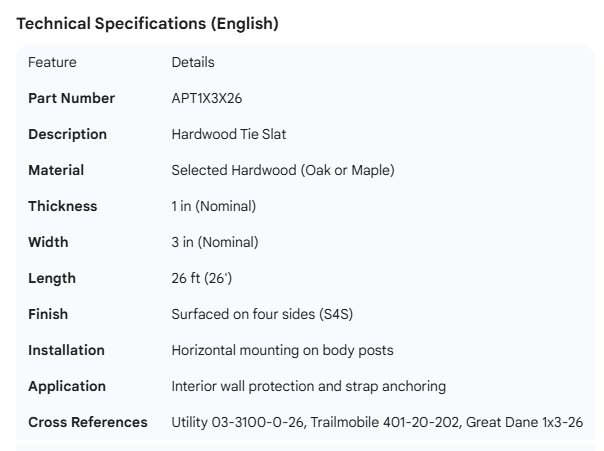The width and height of the screenshot is (604, 451).
Task: Click the Selected Hardwood (Oak or Maple) value
Action: click(x=283, y=170)
